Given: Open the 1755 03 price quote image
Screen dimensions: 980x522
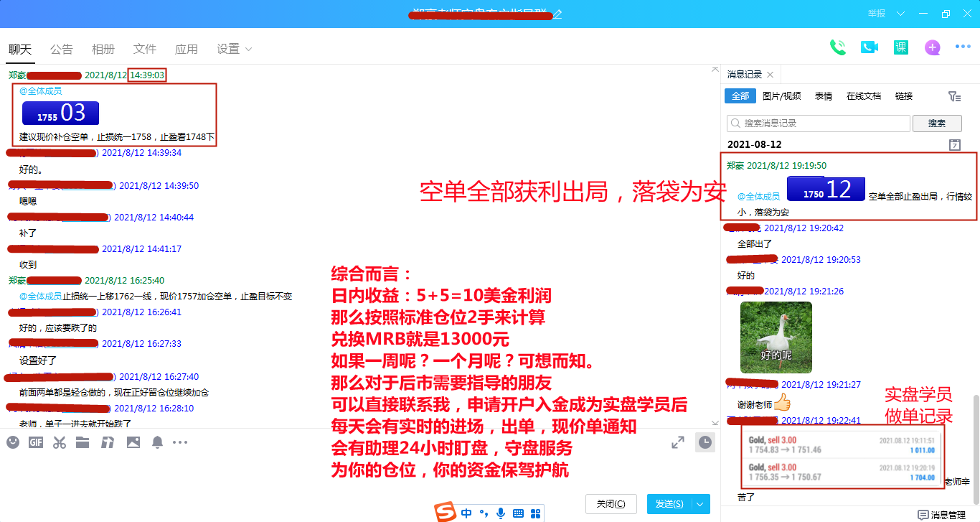Looking at the screenshot, I should [x=60, y=113].
